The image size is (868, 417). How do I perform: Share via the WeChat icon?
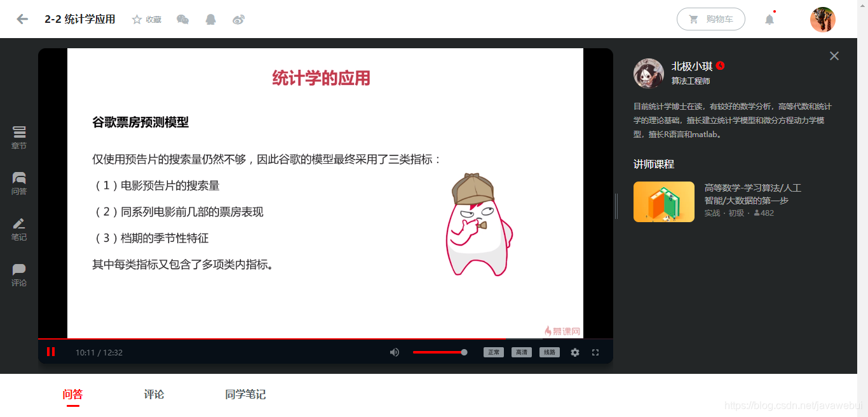[x=182, y=20]
